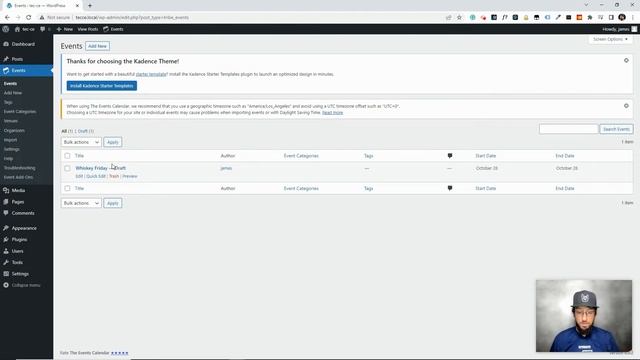Image resolution: width=640 pixels, height=360 pixels.
Task: Click Quick Edit under Whiskey Friday
Action: [96, 176]
